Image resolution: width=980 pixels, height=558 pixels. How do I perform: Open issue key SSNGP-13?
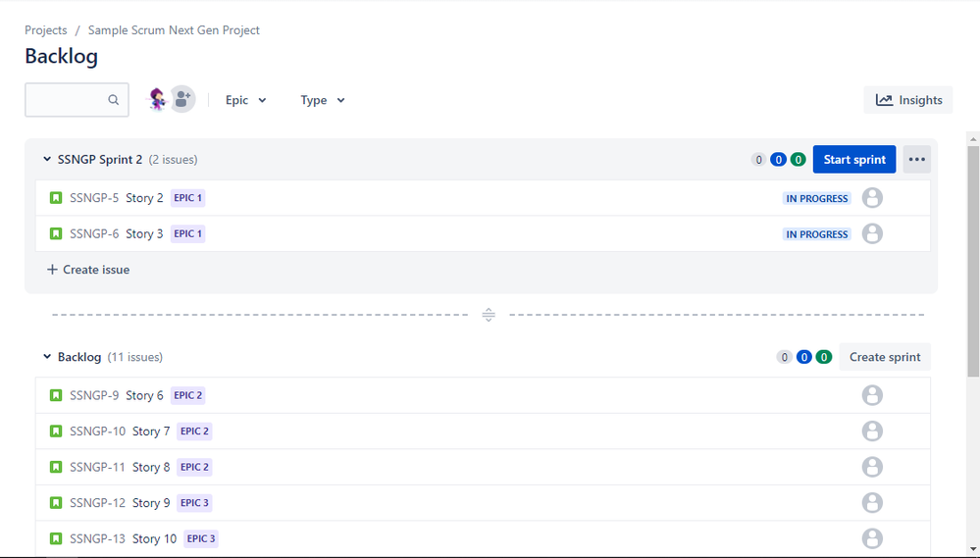point(97,538)
